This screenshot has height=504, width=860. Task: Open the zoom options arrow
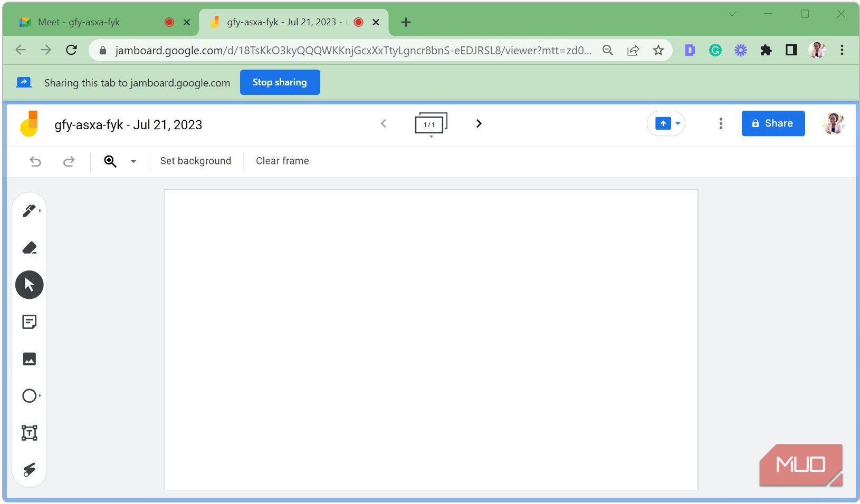point(133,161)
